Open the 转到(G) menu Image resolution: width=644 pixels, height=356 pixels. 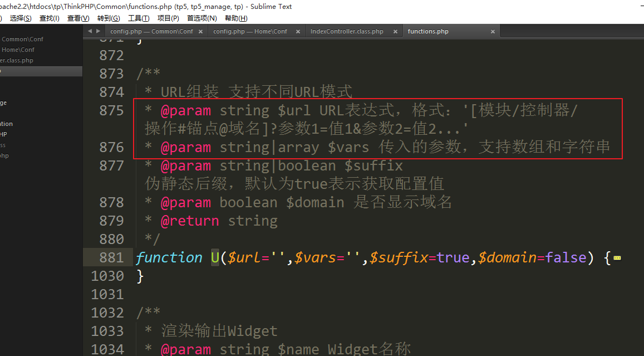pyautogui.click(x=109, y=18)
